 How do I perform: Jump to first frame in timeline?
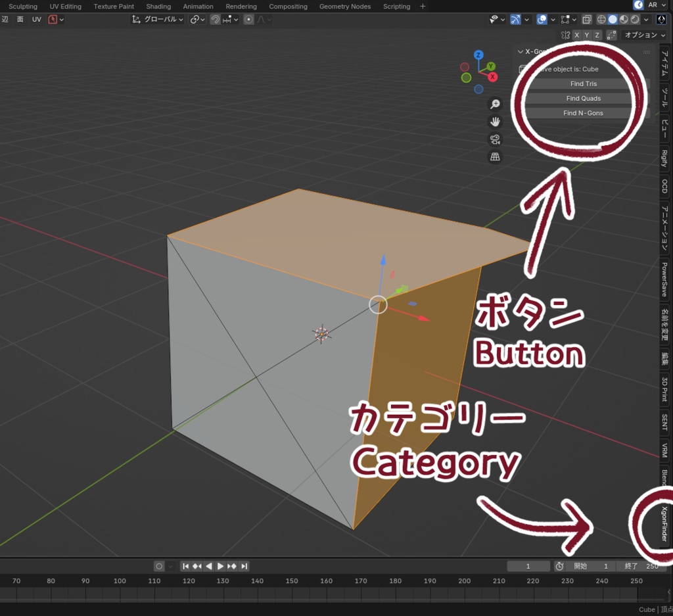click(x=185, y=566)
